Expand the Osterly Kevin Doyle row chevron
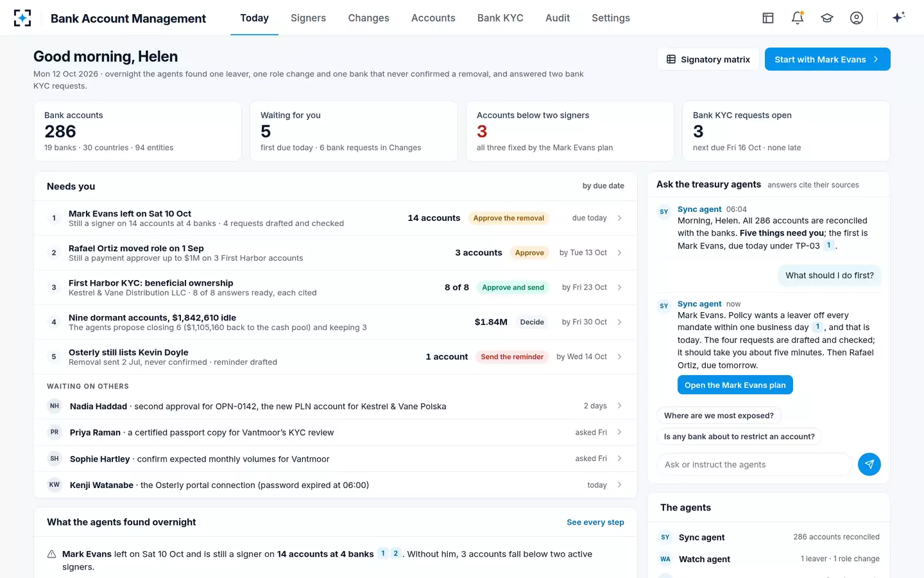The image size is (924, 578). click(619, 357)
